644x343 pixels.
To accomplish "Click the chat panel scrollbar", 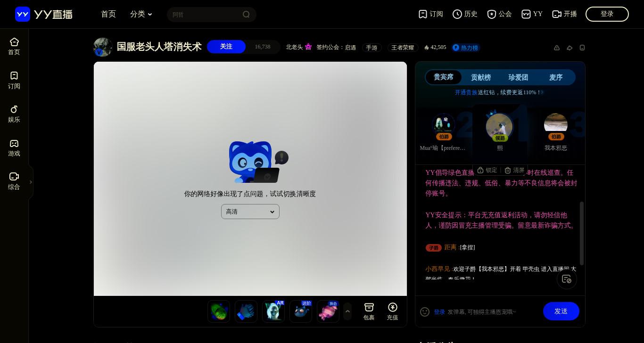I will coord(582,233).
